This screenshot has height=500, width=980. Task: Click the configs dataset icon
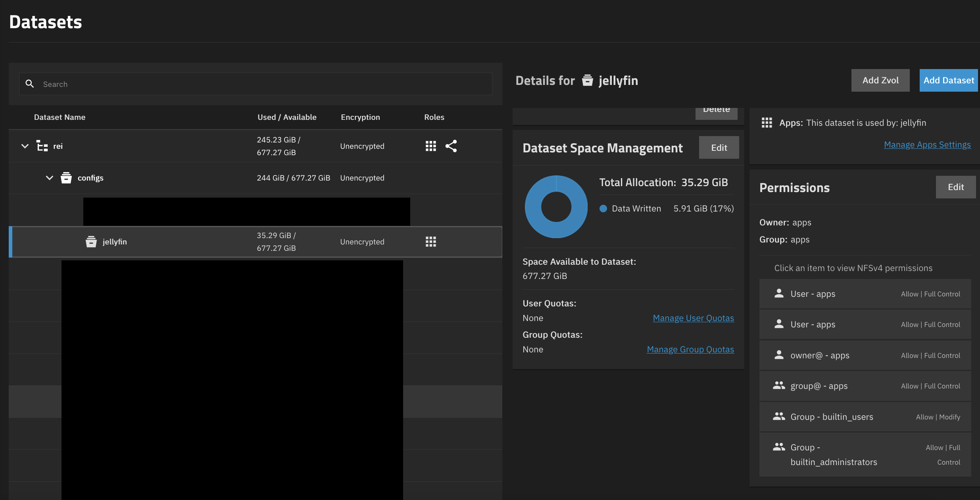(x=66, y=178)
